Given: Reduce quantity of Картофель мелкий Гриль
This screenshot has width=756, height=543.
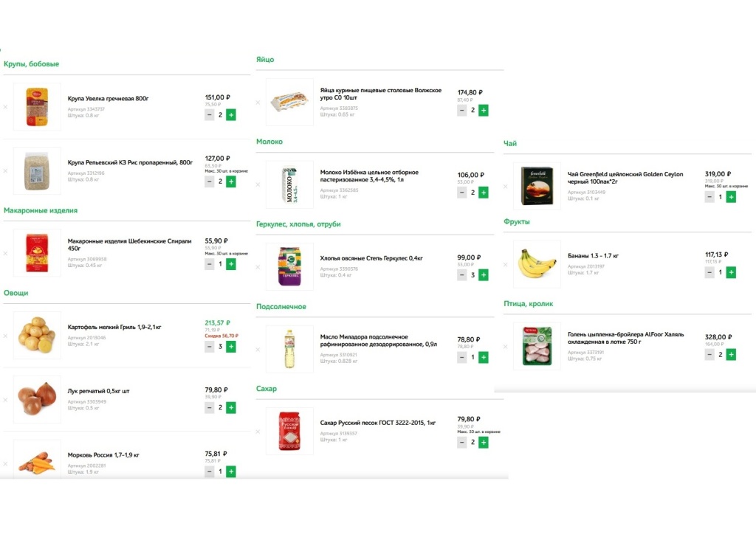Looking at the screenshot, I should 210,347.
